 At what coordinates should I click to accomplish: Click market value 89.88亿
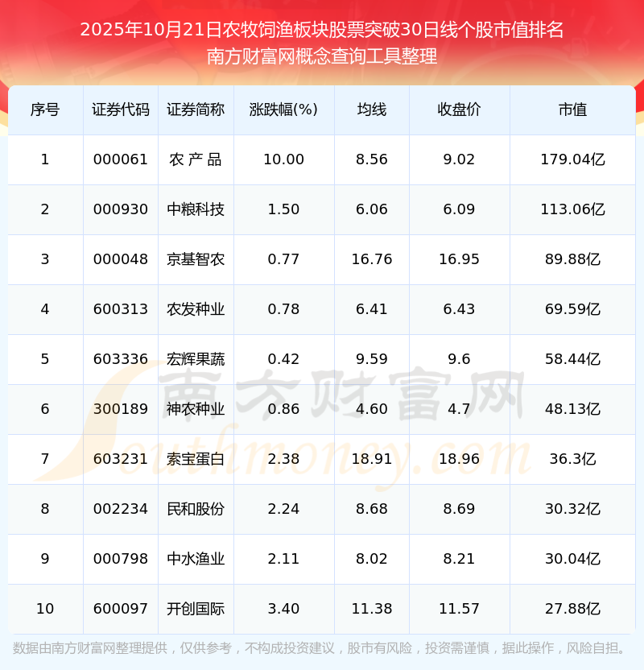click(572, 259)
